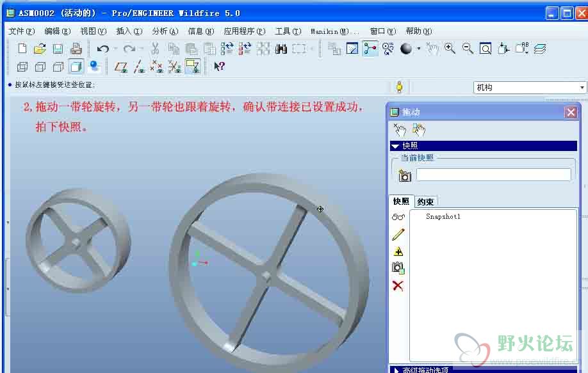Click the Enhanced Realism icon
This screenshot has height=373, width=588.
95,67
